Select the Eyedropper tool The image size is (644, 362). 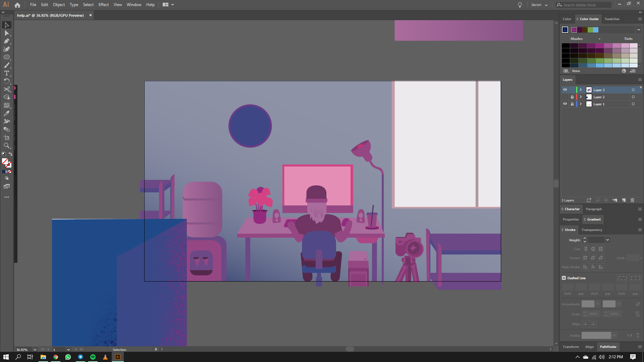[x=7, y=114]
